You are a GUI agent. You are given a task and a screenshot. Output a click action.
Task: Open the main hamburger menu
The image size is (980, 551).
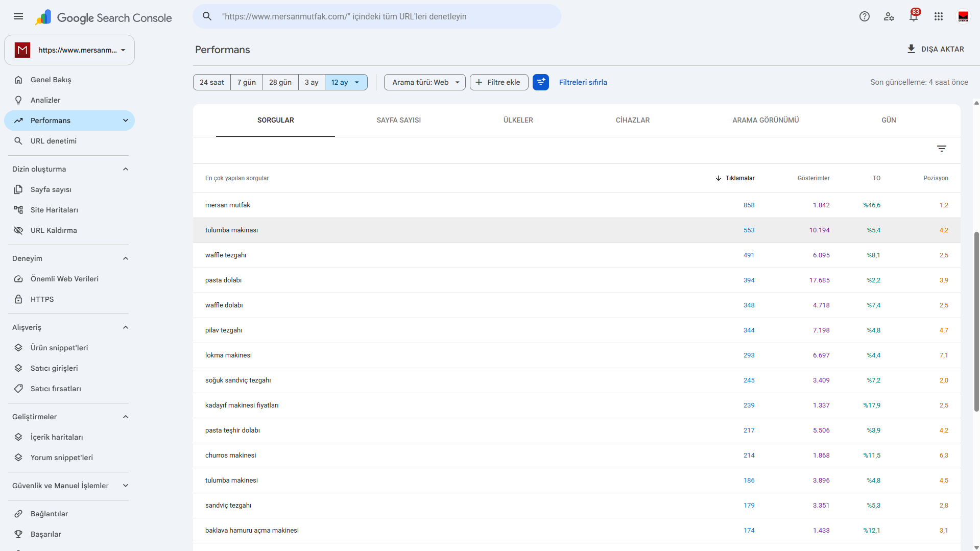[x=18, y=16]
